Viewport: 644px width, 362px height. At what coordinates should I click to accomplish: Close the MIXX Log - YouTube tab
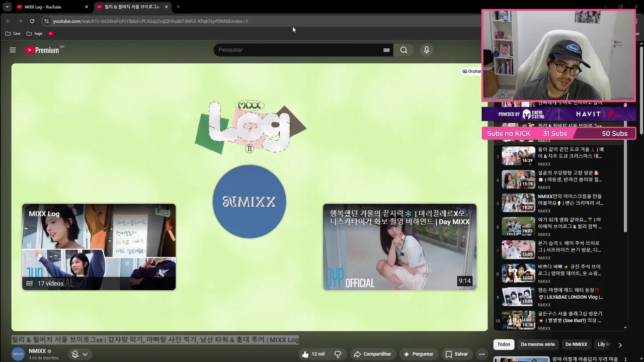click(x=87, y=7)
